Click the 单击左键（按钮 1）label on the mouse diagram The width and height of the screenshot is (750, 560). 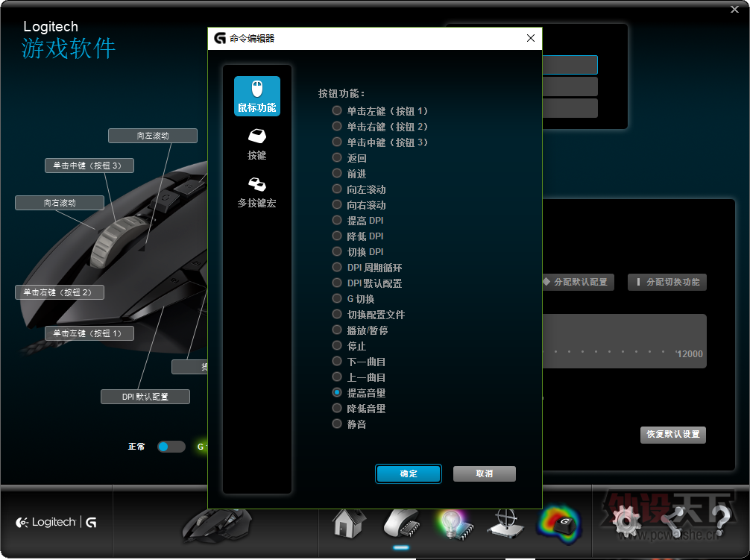pos(89,333)
